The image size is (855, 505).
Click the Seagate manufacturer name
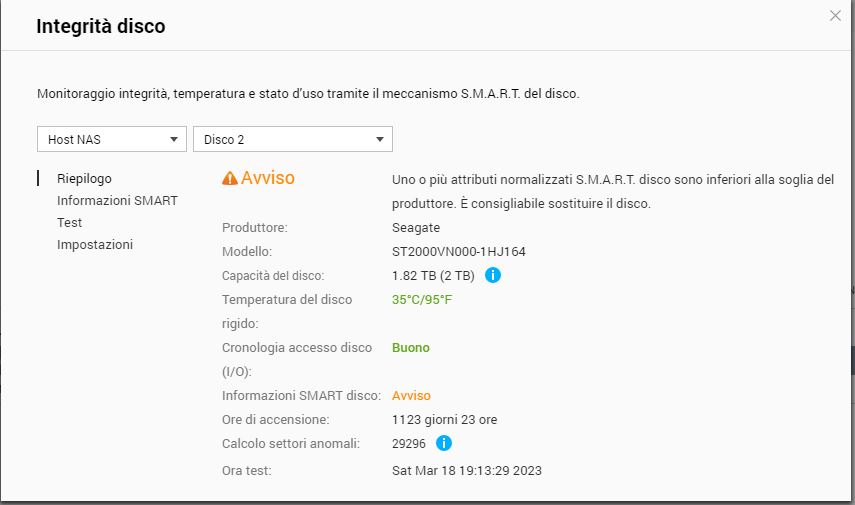click(x=416, y=228)
